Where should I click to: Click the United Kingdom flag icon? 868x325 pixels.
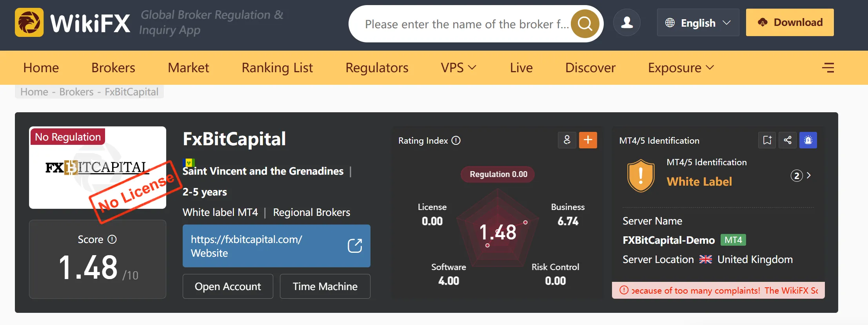[706, 259]
